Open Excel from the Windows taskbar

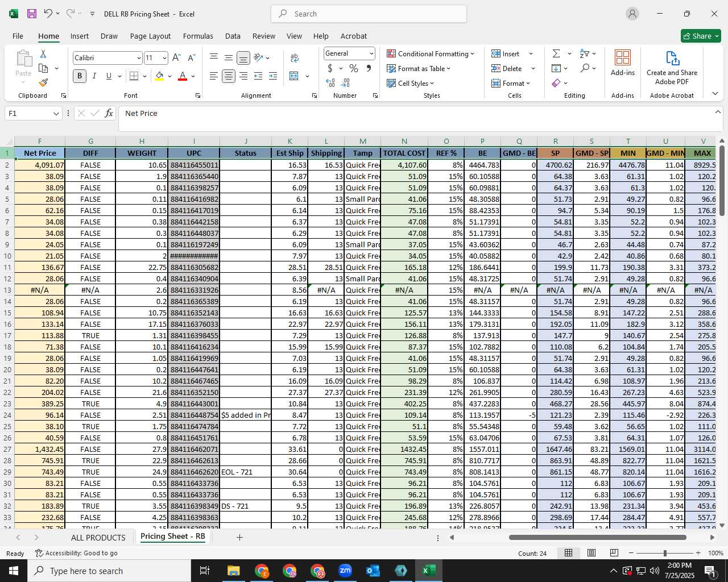[429, 571]
